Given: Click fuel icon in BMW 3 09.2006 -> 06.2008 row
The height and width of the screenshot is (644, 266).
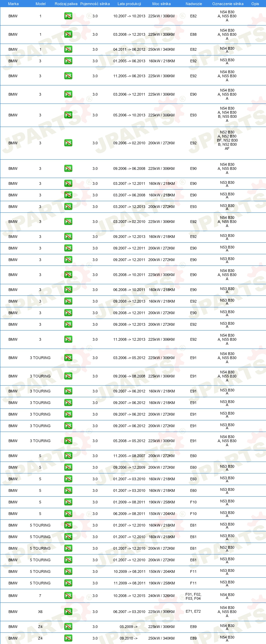Looking at the screenshot, I should [68, 168].
